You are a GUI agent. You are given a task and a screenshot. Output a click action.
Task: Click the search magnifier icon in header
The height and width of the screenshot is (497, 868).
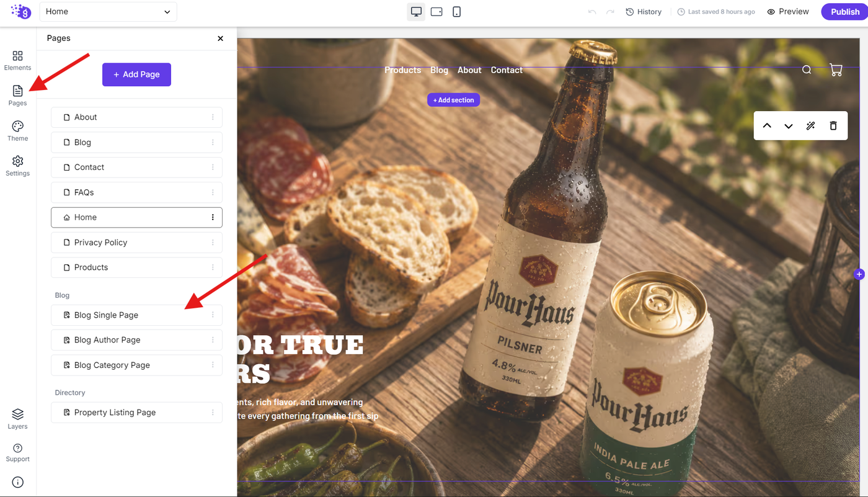click(807, 69)
